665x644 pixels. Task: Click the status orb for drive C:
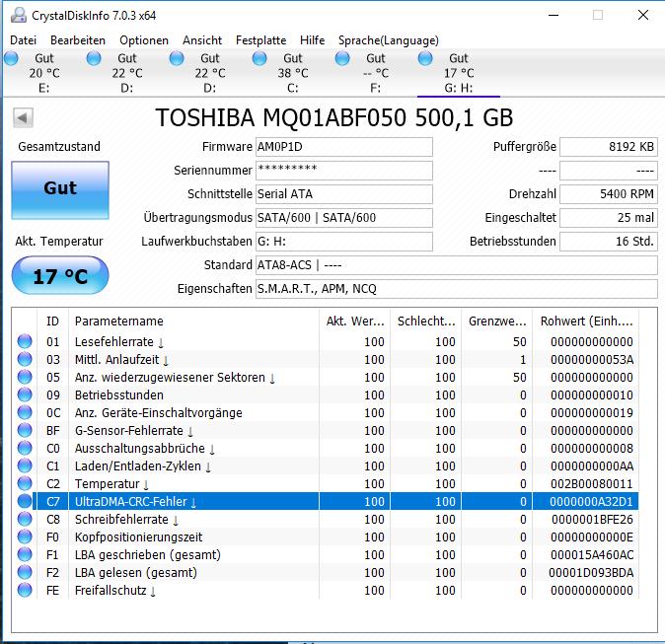pyautogui.click(x=259, y=58)
